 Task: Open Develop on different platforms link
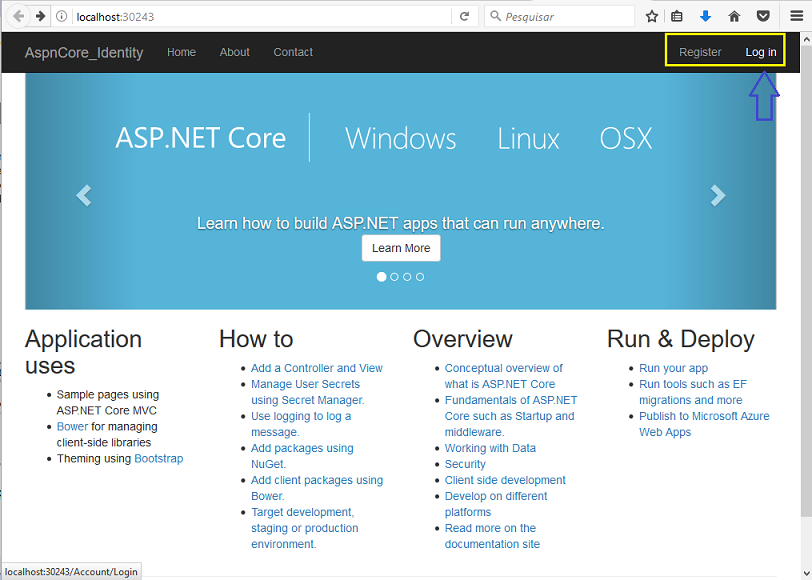click(x=496, y=504)
